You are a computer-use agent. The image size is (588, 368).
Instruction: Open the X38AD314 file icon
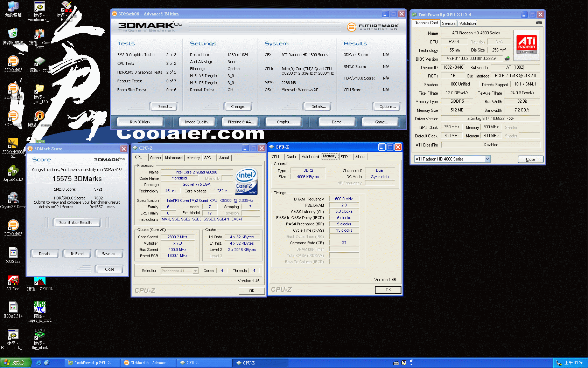click(x=13, y=309)
